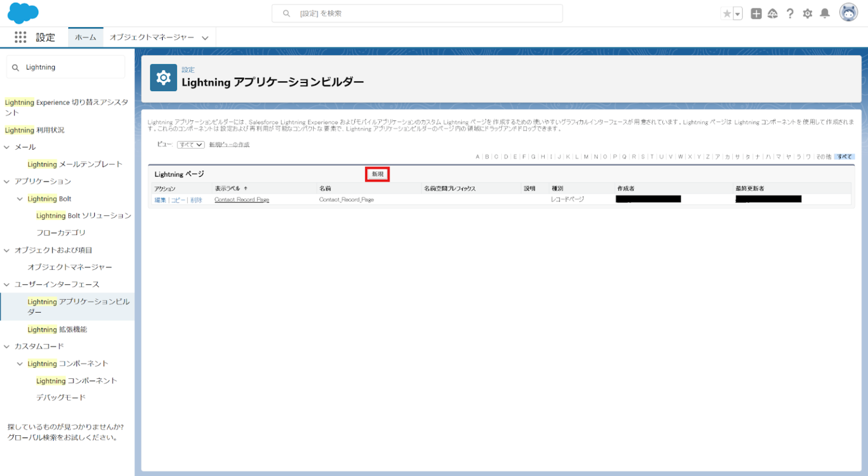Select the ホーム tab
Image resolution: width=868 pixels, height=476 pixels.
tap(85, 37)
